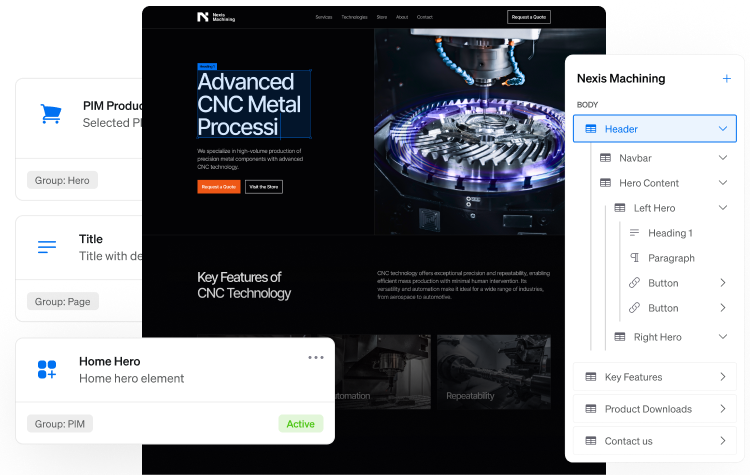This screenshot has width=750, height=475.
Task: Open the three-dot menu on Home Hero card
Action: click(x=316, y=357)
